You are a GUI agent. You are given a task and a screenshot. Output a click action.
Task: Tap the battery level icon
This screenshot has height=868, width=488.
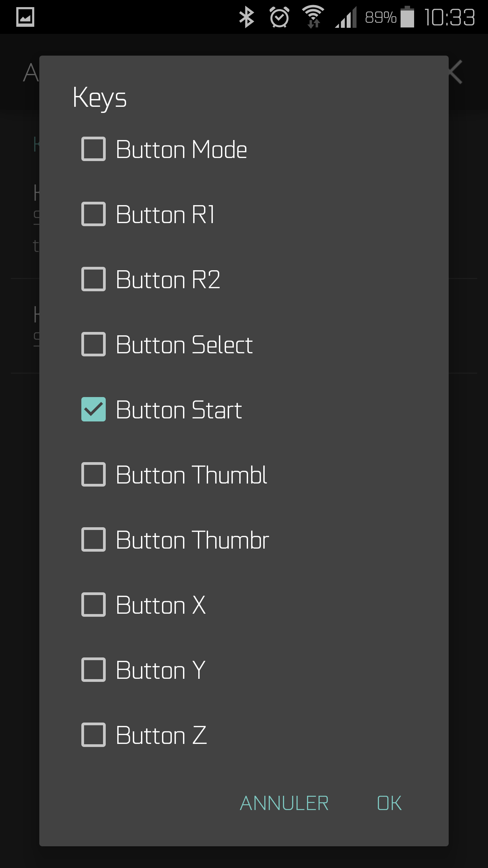(x=407, y=17)
